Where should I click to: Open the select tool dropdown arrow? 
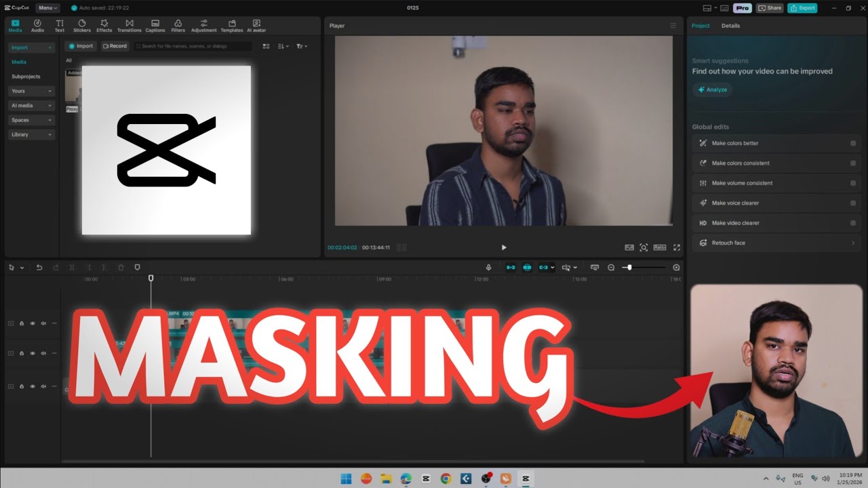point(22,268)
